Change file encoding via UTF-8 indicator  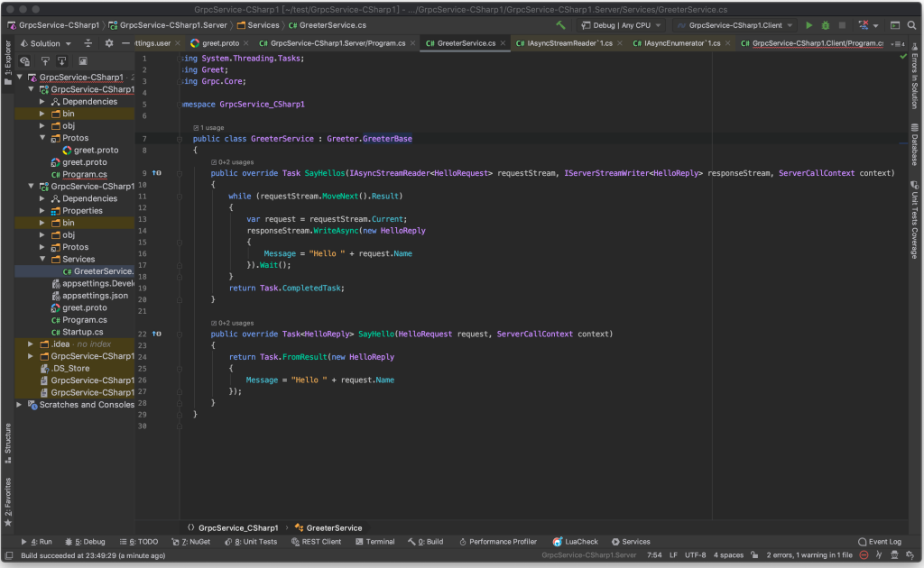[696, 555]
